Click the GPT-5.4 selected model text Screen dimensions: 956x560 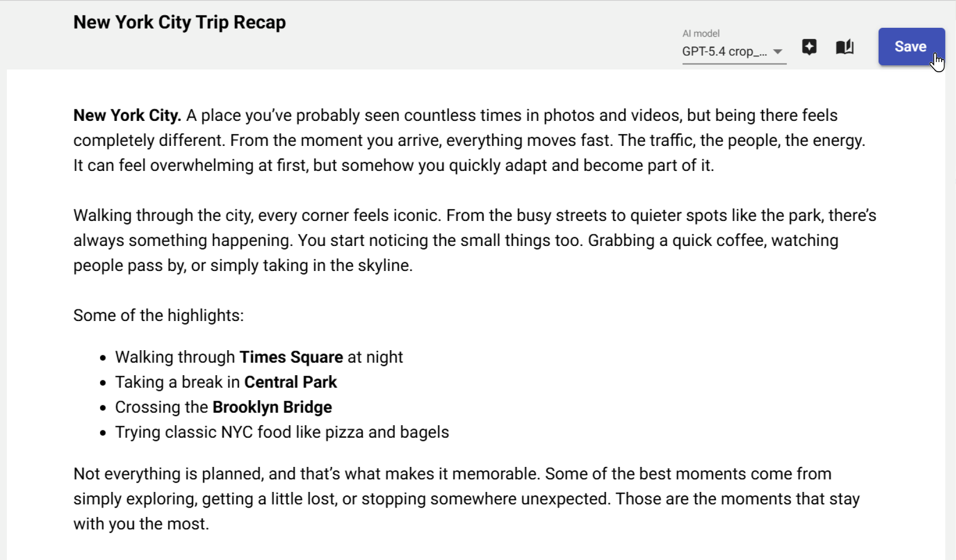tap(724, 51)
